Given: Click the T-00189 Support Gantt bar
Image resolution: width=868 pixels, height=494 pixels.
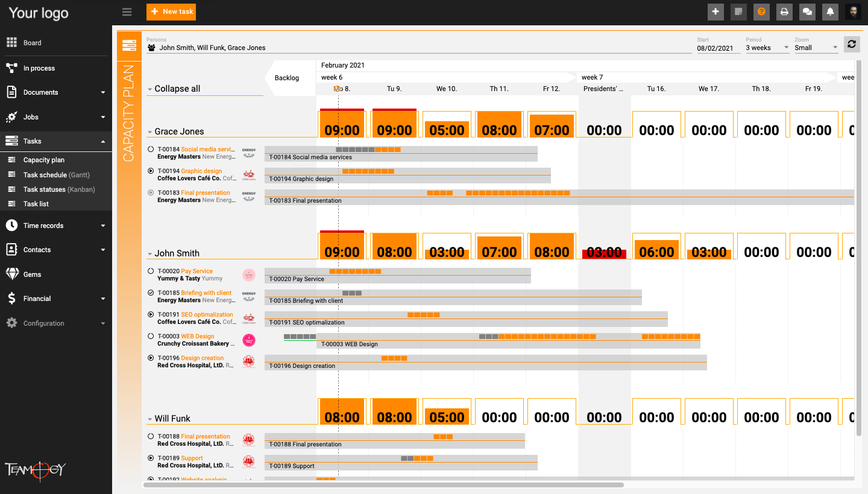Looking at the screenshot, I should coord(401,463).
